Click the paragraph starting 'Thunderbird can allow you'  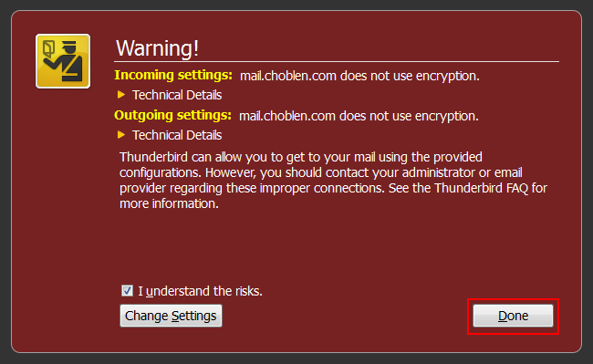(333, 181)
